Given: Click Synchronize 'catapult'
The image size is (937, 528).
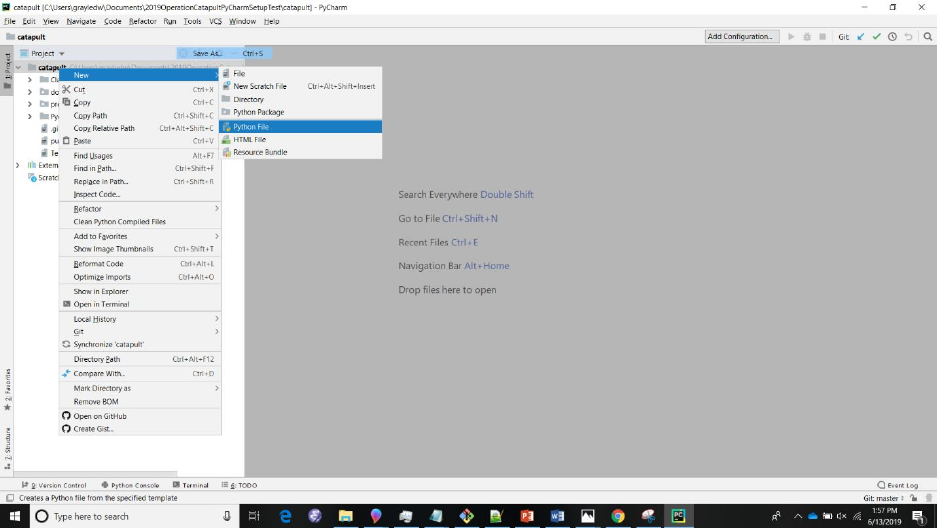Looking at the screenshot, I should click(140, 345).
